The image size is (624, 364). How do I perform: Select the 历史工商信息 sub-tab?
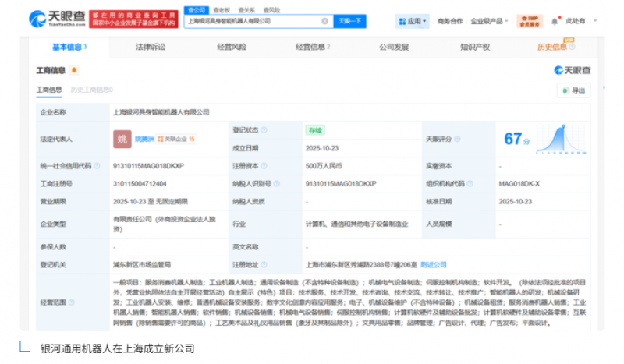(91, 90)
